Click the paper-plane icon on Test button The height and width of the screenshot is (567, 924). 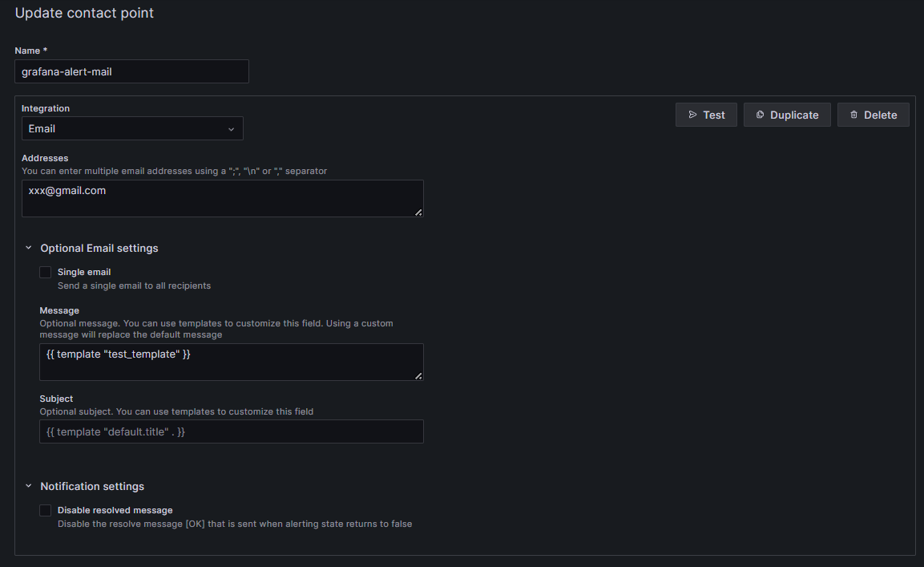point(692,115)
